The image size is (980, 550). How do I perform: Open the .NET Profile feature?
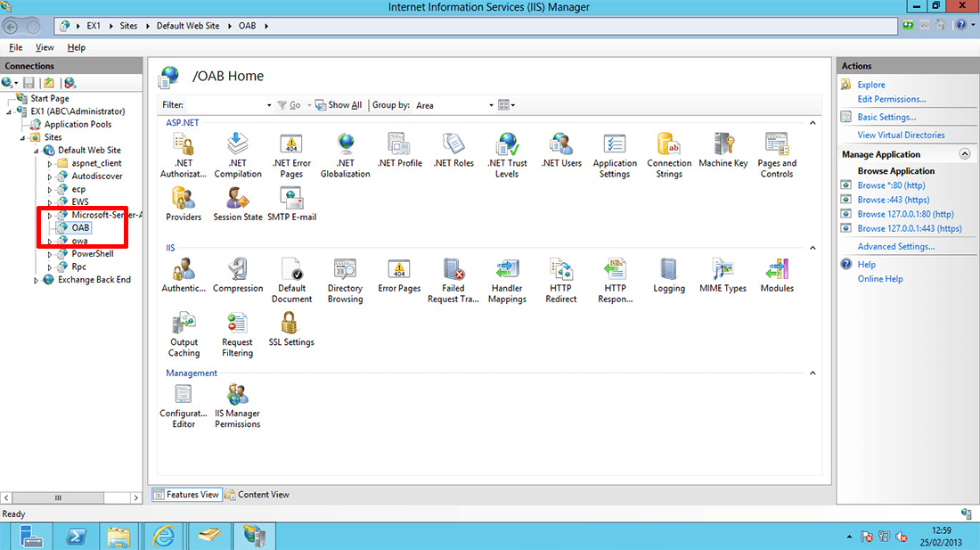coord(400,150)
